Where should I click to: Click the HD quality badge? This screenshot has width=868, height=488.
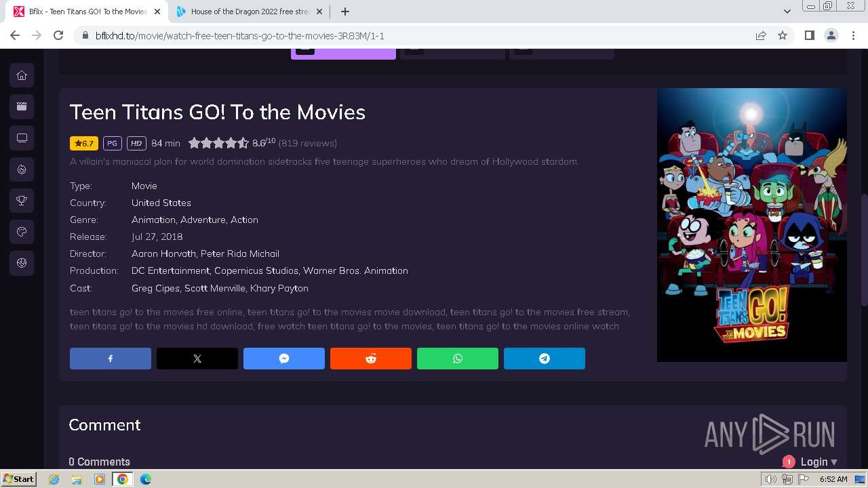tap(136, 144)
